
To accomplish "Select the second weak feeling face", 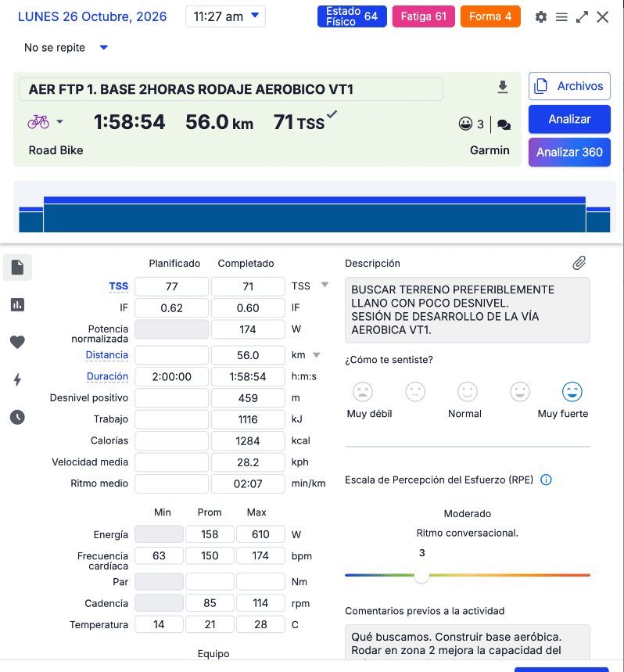I will [x=415, y=392].
